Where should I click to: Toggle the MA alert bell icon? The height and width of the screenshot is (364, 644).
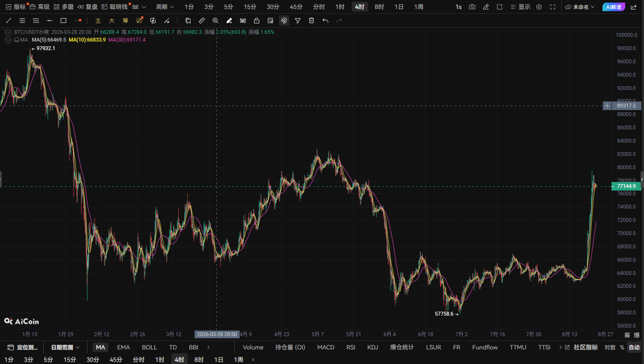[17, 40]
